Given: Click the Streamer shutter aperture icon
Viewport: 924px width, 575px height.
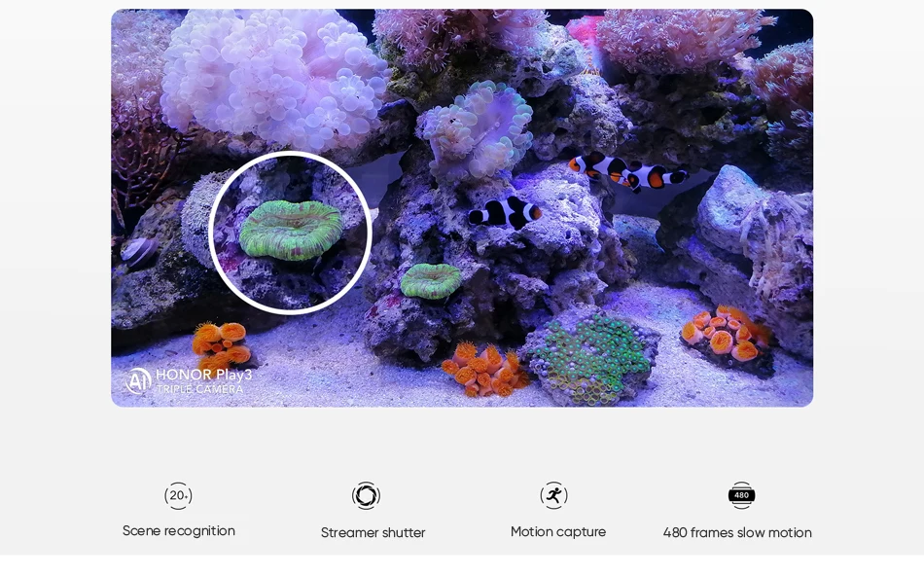Looking at the screenshot, I should 366,495.
